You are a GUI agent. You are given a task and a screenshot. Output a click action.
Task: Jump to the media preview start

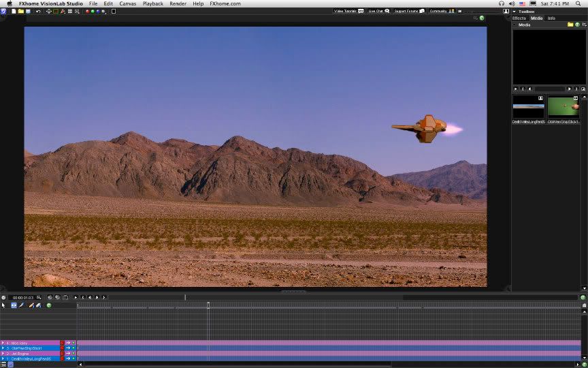tap(523, 89)
